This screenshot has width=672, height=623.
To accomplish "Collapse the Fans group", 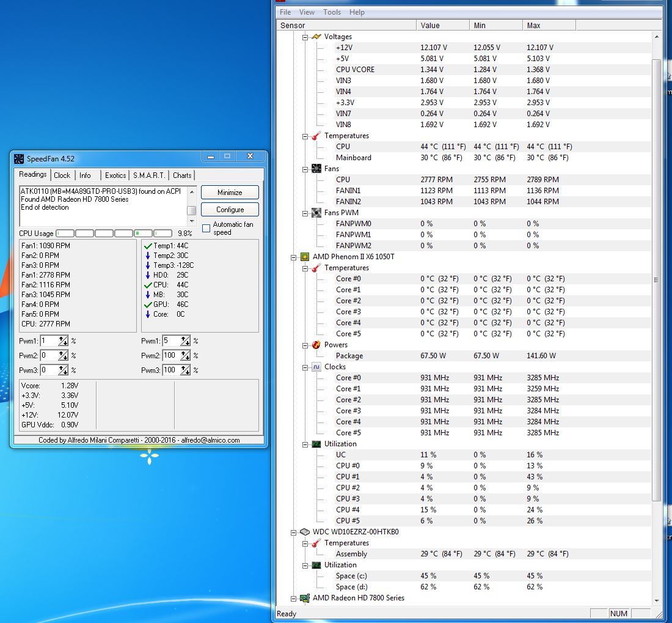I will (x=305, y=169).
